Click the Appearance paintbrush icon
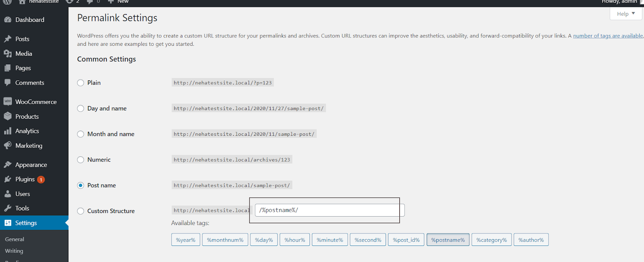Image resolution: width=644 pixels, height=262 pixels. pos(8,165)
